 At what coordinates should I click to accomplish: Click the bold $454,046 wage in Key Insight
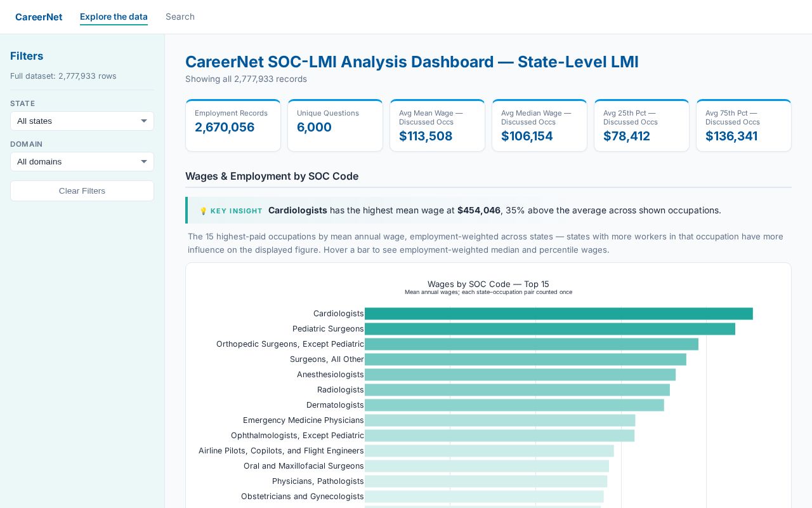(479, 210)
